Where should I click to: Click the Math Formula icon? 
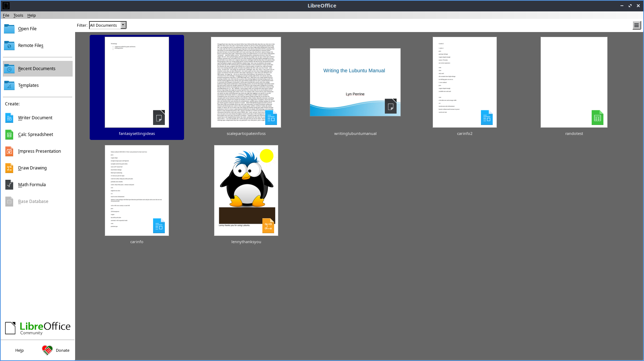(9, 185)
